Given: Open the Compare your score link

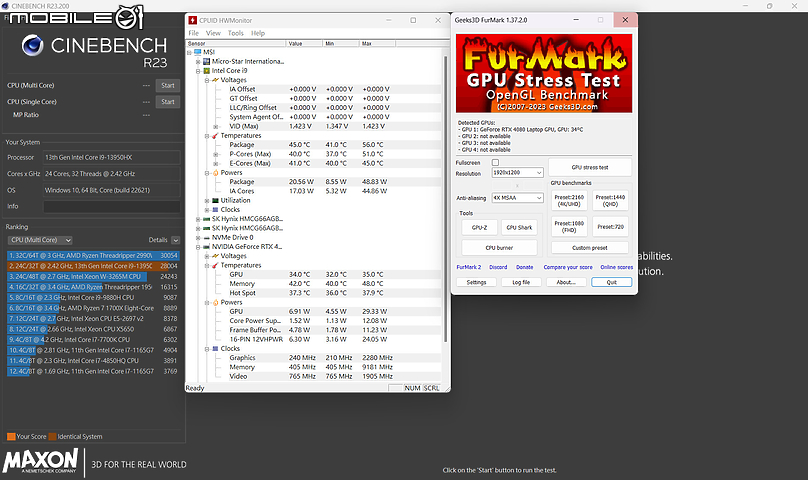Looking at the screenshot, I should click(x=568, y=267).
